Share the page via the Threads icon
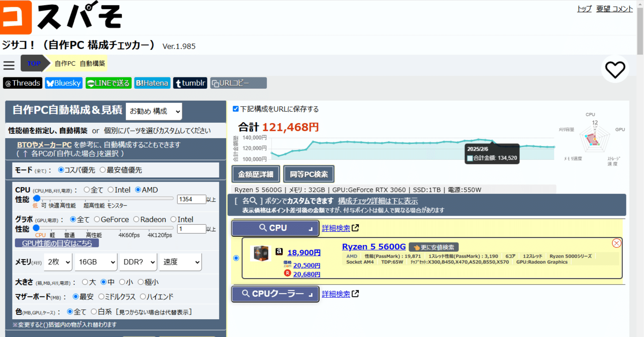The width and height of the screenshot is (644, 337). (22, 83)
